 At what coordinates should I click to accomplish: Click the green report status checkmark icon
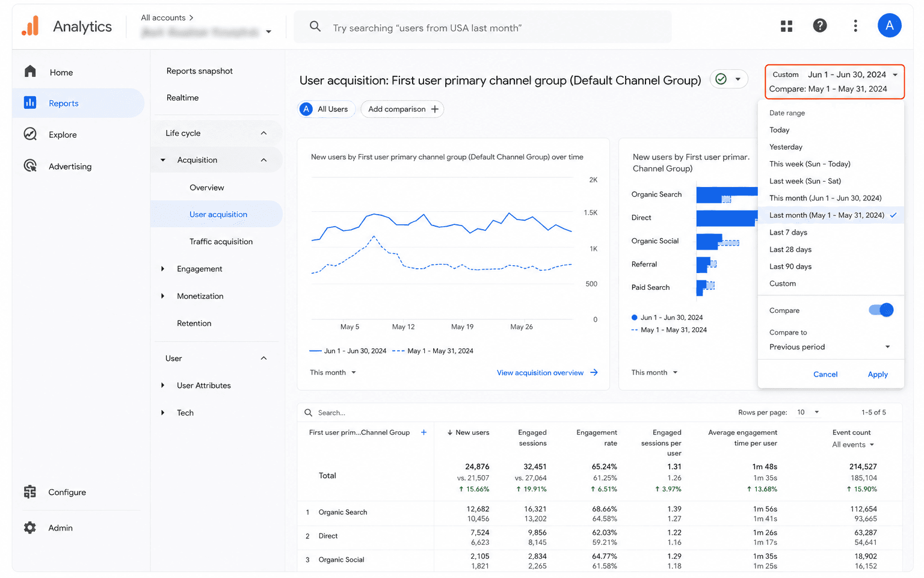coord(721,79)
